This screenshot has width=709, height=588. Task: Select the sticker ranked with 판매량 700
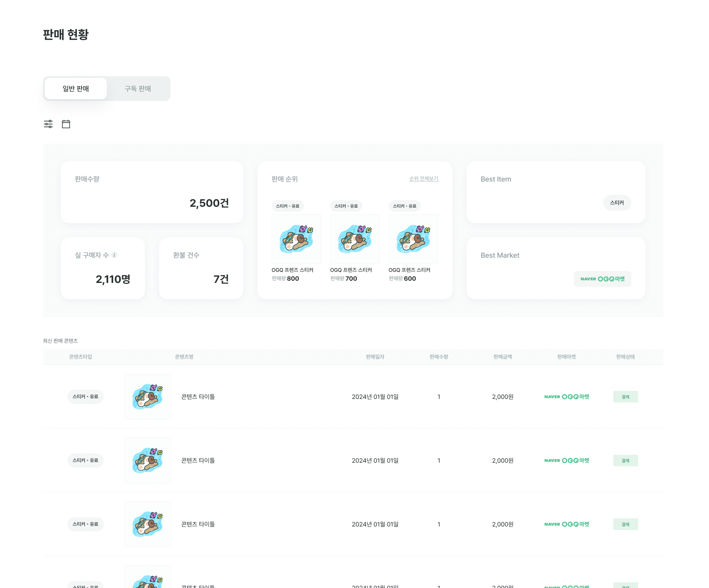pyautogui.click(x=354, y=239)
